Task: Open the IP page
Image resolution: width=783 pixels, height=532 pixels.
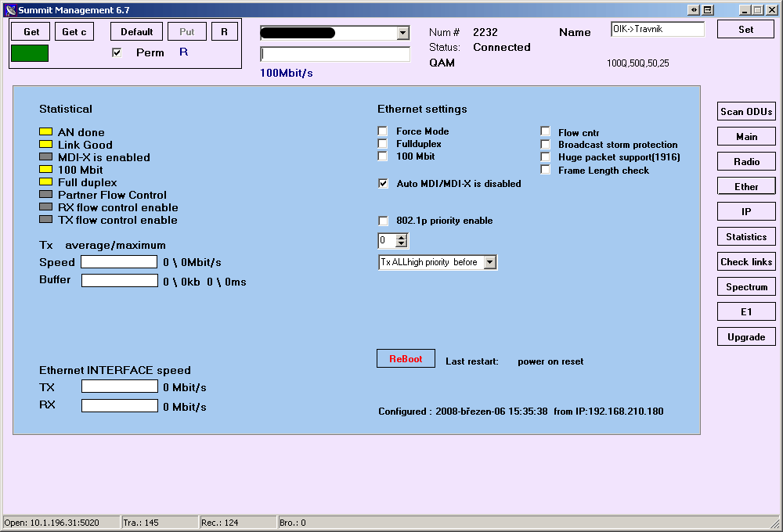Action: 746,211
